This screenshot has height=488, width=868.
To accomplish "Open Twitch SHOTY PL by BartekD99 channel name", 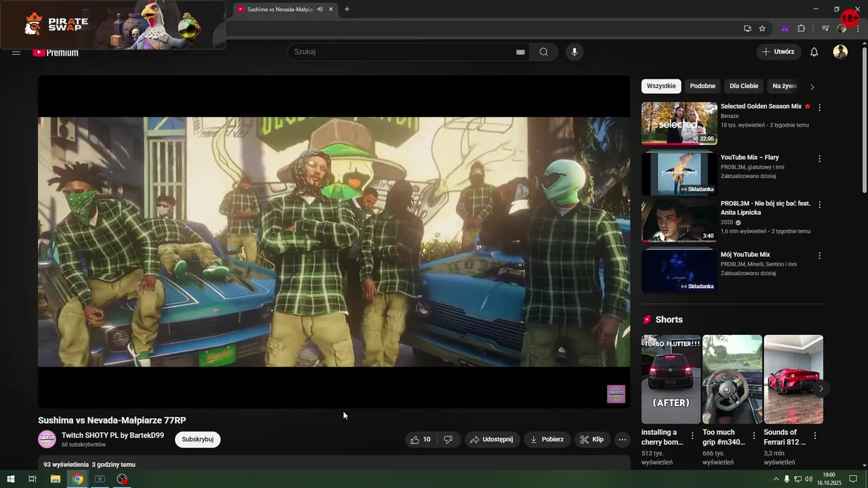I will (x=113, y=435).
